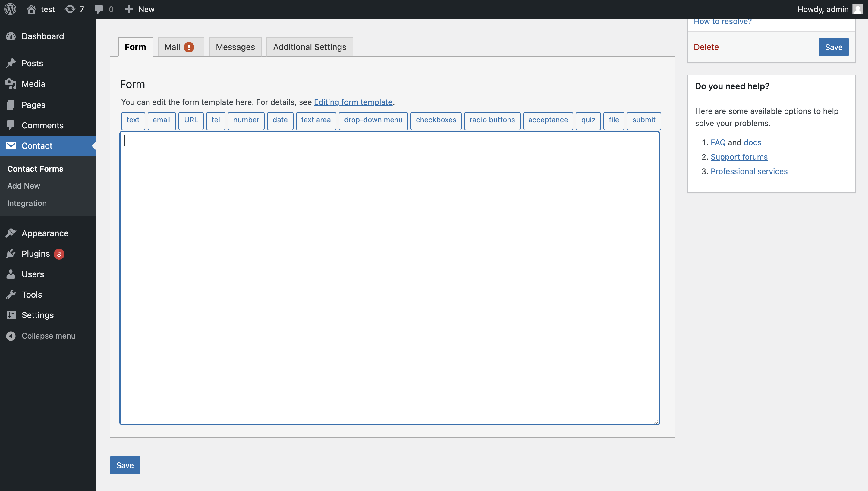Open the updates page via the 7 updates icon

tap(74, 9)
